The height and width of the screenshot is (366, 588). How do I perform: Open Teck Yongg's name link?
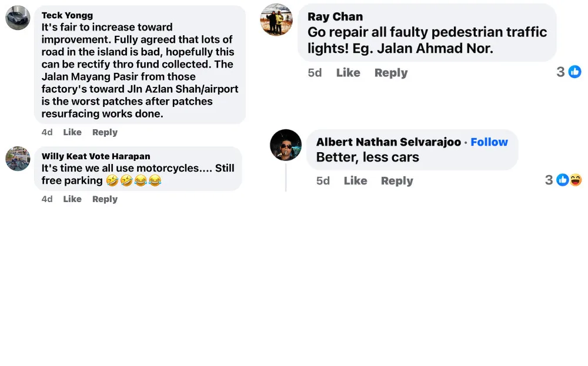(x=67, y=15)
